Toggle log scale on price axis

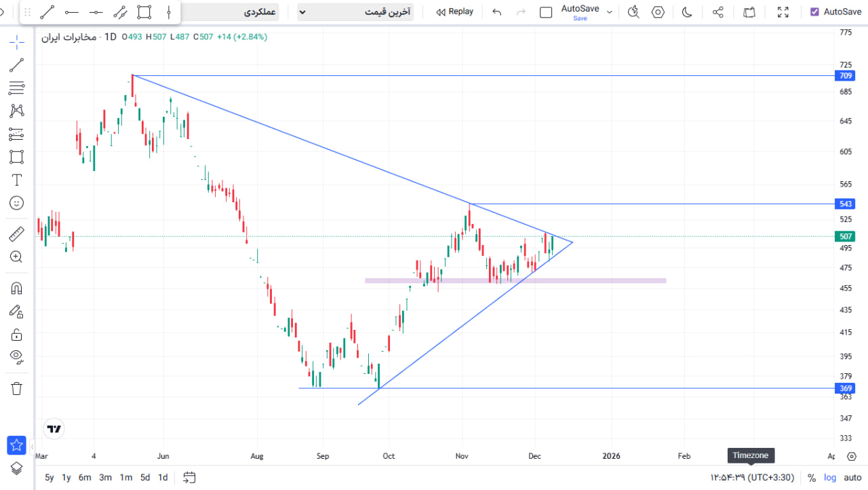coord(830,477)
